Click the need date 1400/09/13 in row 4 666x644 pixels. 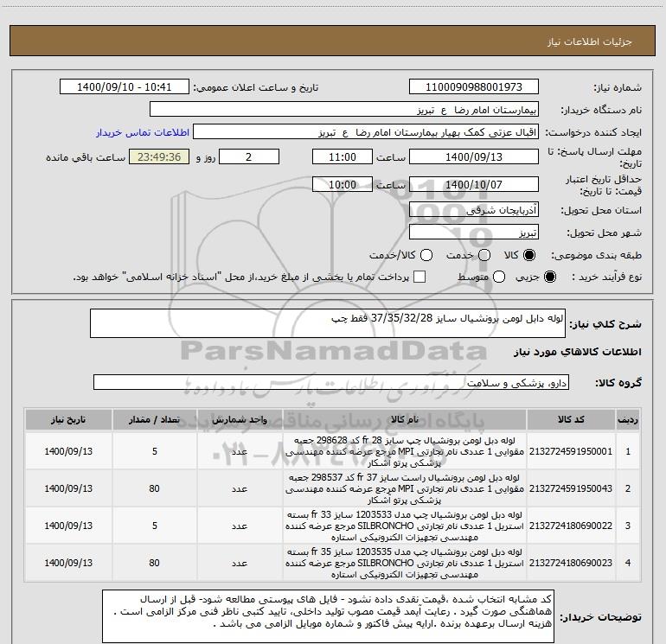point(68,563)
